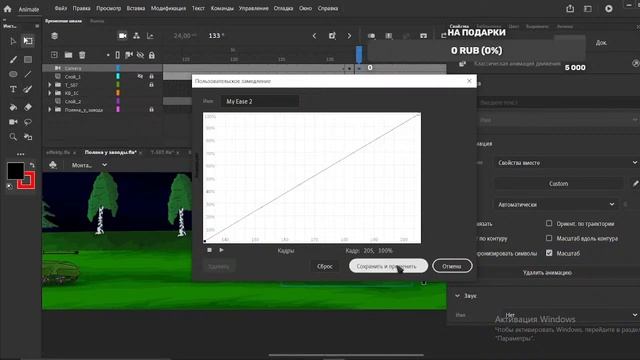
Task: Unlock the Поляна_у_завода layer
Action: (x=151, y=110)
